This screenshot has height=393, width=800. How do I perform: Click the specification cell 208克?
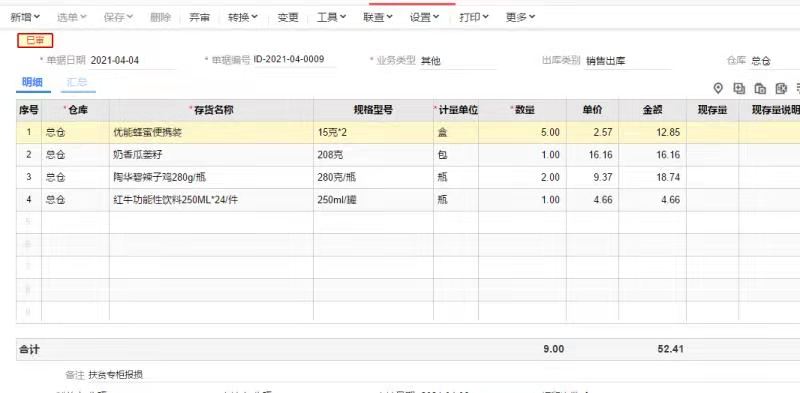pos(373,155)
